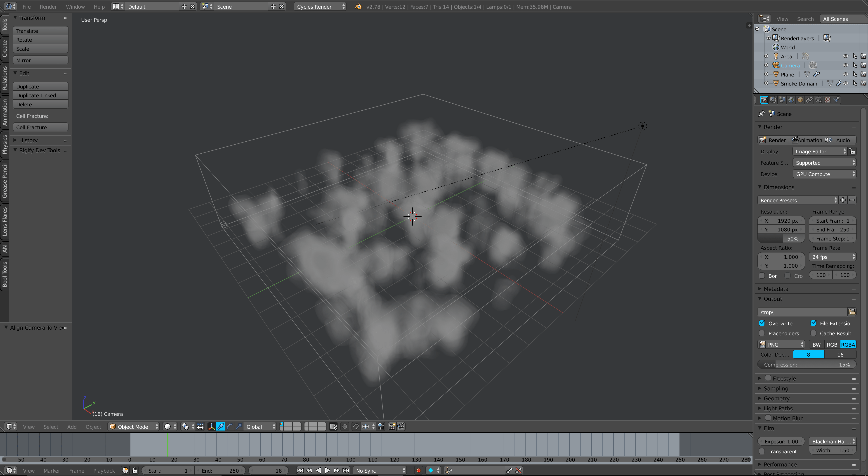Open the Render properties tab icon

[764, 100]
